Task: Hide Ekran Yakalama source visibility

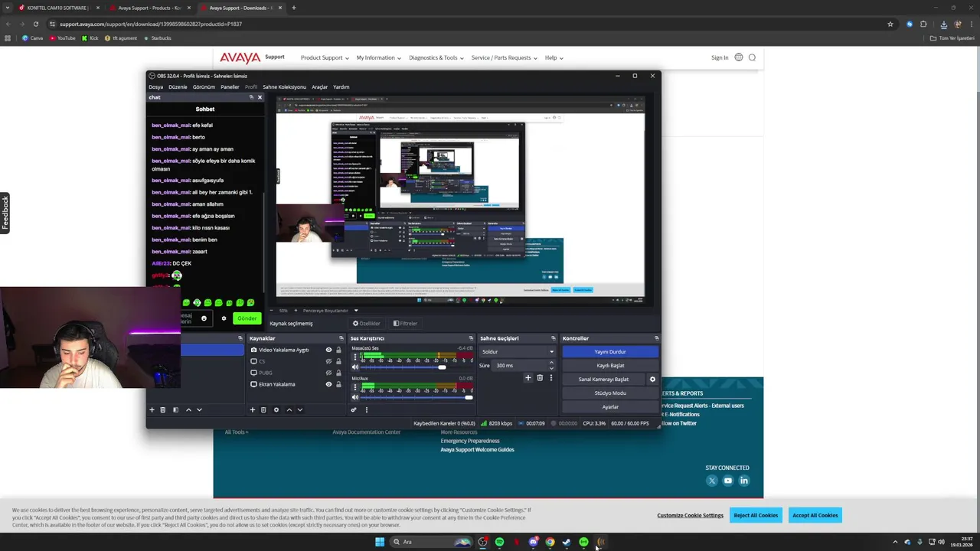Action: click(x=328, y=384)
